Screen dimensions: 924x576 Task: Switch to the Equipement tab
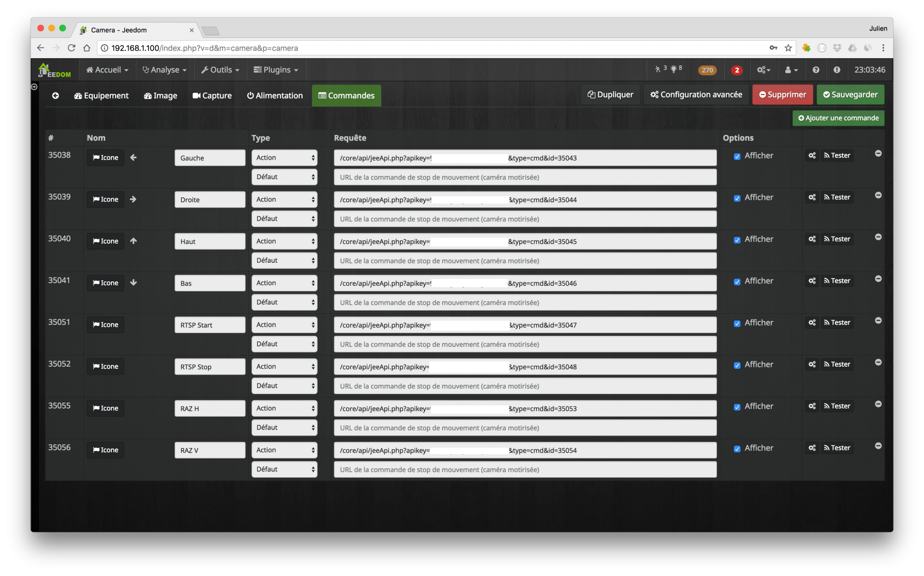(101, 96)
